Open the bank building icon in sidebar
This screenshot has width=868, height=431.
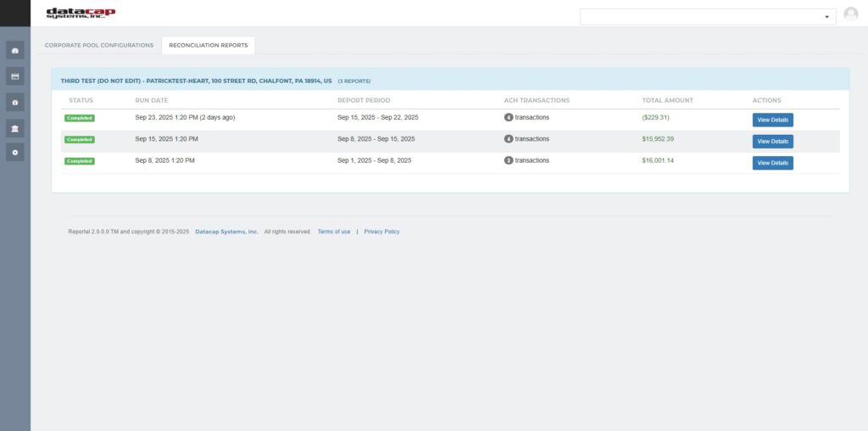click(x=15, y=127)
